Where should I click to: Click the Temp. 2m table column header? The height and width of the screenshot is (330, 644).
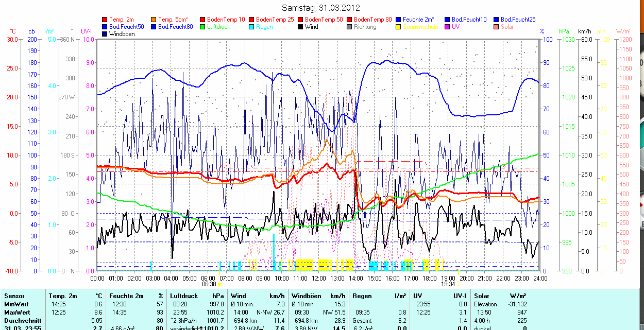click(x=63, y=296)
